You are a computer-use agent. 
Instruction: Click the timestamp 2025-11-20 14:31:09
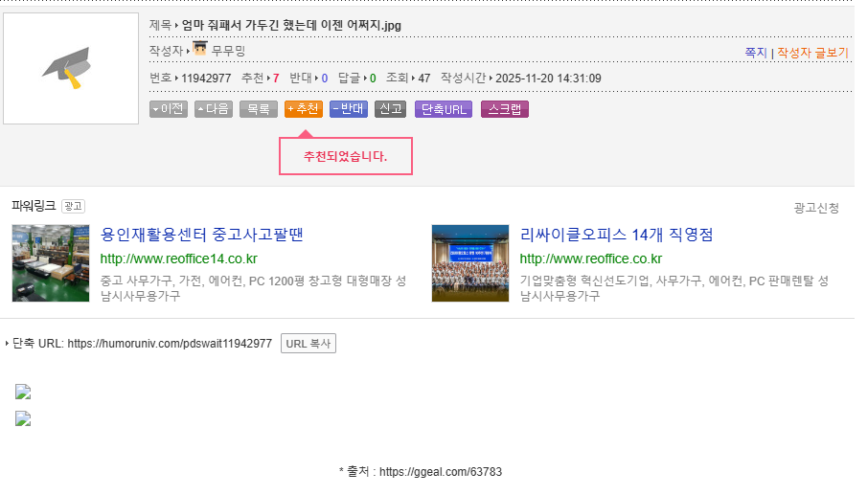548,79
